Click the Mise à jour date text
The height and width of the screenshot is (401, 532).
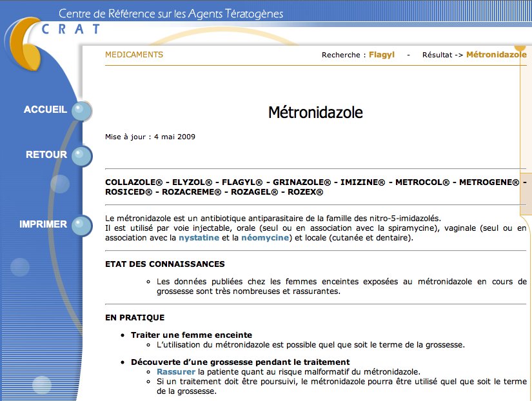tap(150, 137)
